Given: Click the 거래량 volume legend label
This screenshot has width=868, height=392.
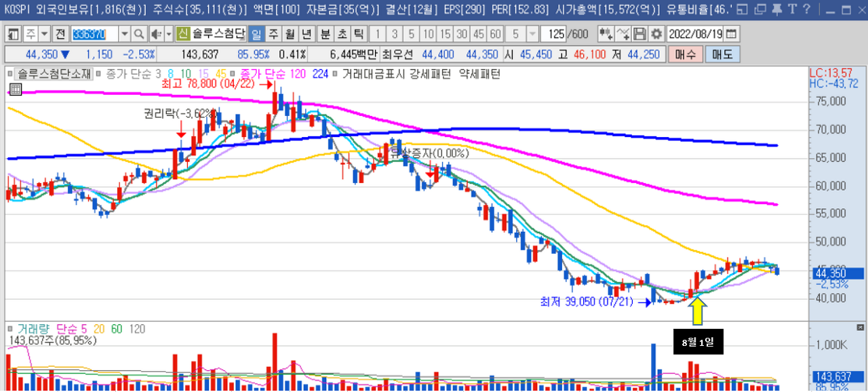Looking at the screenshot, I should click(x=35, y=329).
